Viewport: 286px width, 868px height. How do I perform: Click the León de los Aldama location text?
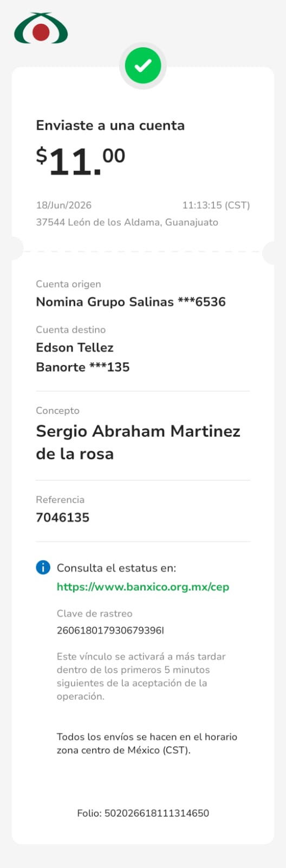pyautogui.click(x=127, y=222)
